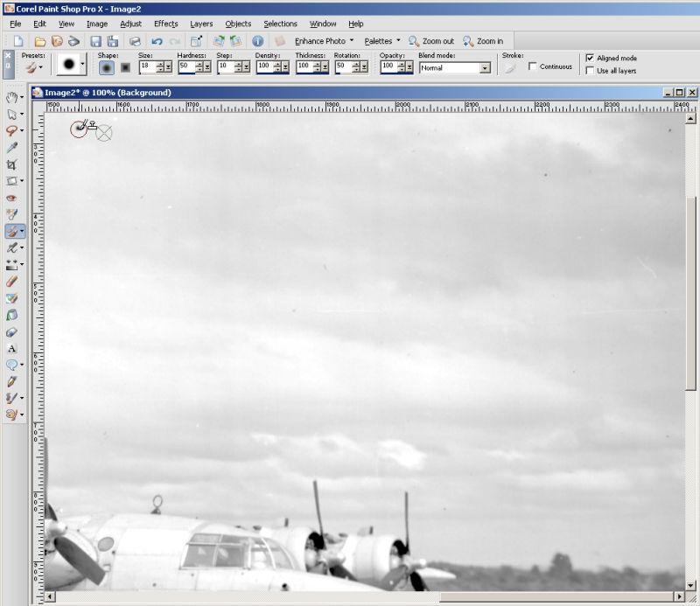This screenshot has width=700, height=606.
Task: Open the Effects menu
Action: (x=165, y=24)
